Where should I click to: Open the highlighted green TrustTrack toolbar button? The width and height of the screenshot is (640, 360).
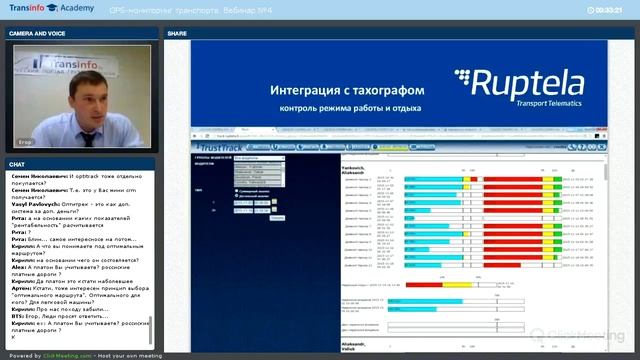point(390,147)
